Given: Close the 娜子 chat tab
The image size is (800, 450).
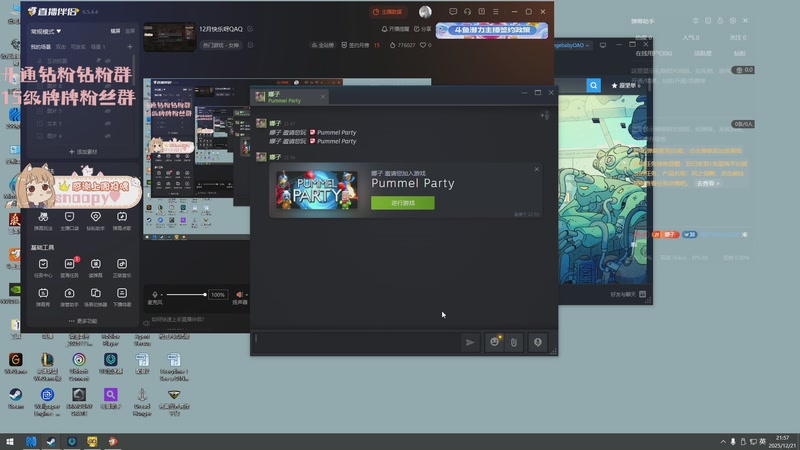Looking at the screenshot, I should (322, 96).
